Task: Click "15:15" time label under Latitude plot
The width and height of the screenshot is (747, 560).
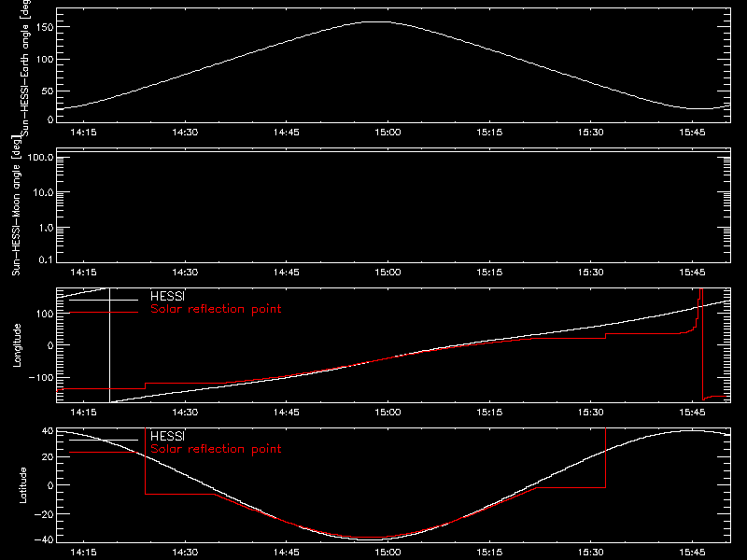Action: (489, 553)
